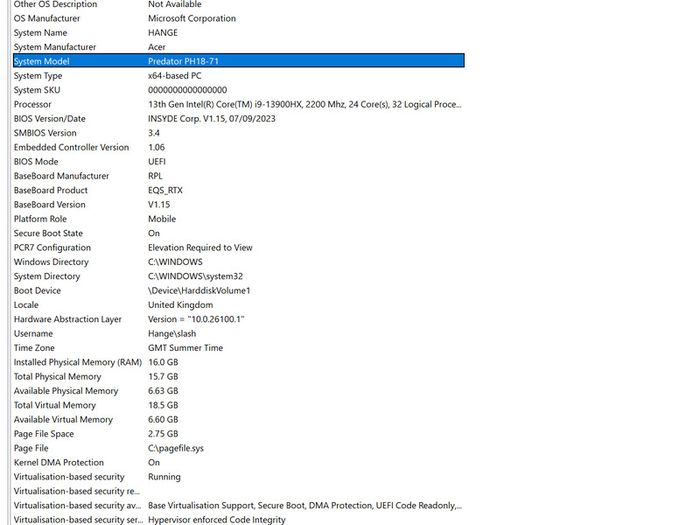Click the 'V1.15' baseboard version value

pyautogui.click(x=159, y=204)
